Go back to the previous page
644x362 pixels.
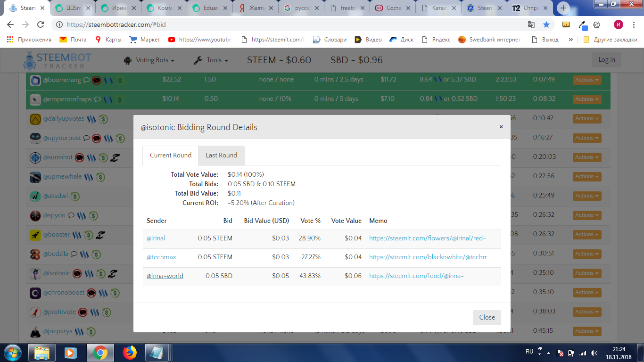tap(11, 25)
